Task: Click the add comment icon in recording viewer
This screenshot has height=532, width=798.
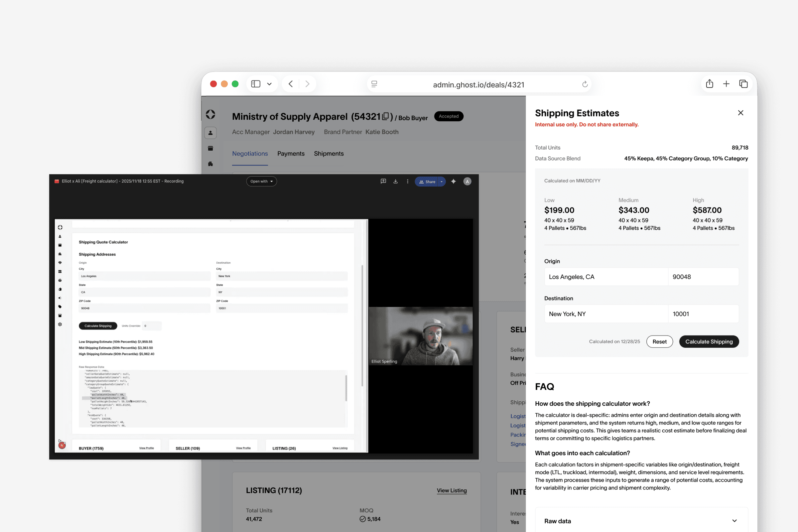Action: 383,182
